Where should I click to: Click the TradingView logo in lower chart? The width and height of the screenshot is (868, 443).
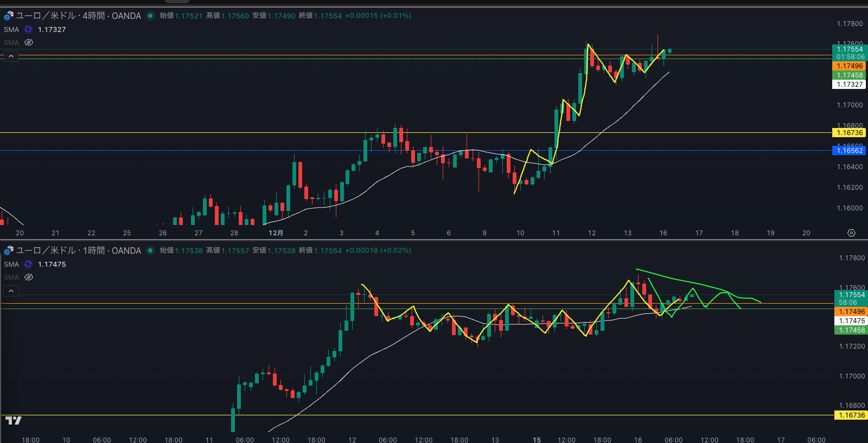pos(14,420)
